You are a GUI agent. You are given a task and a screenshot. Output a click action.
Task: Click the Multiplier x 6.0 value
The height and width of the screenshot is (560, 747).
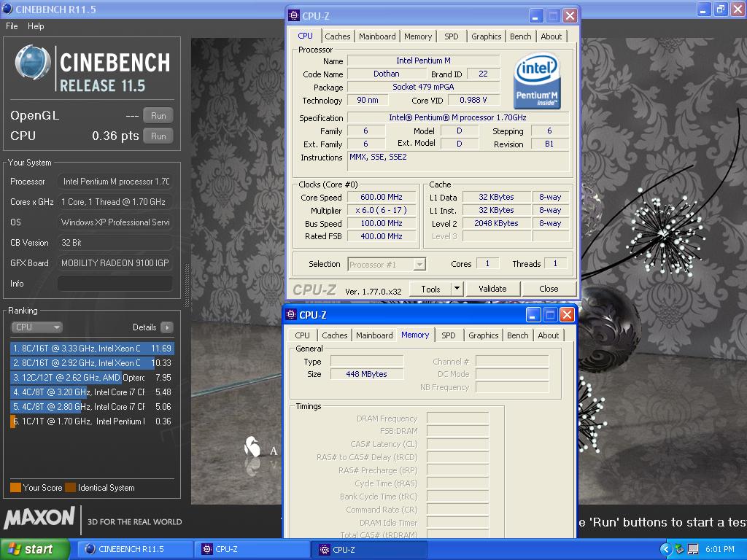382,210
